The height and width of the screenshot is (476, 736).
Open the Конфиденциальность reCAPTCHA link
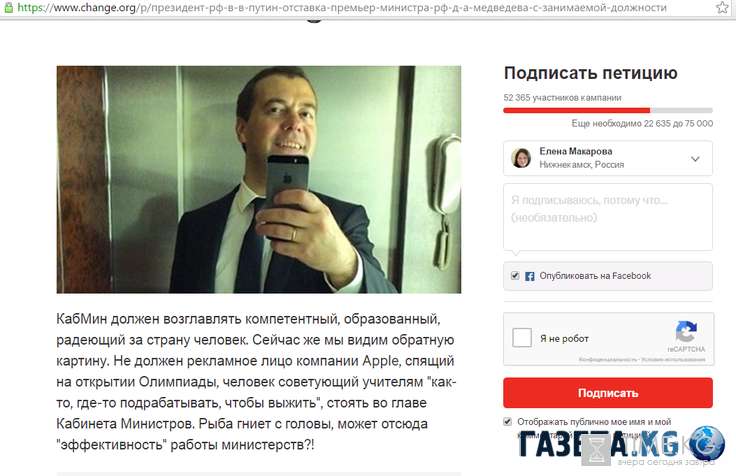click(606, 360)
